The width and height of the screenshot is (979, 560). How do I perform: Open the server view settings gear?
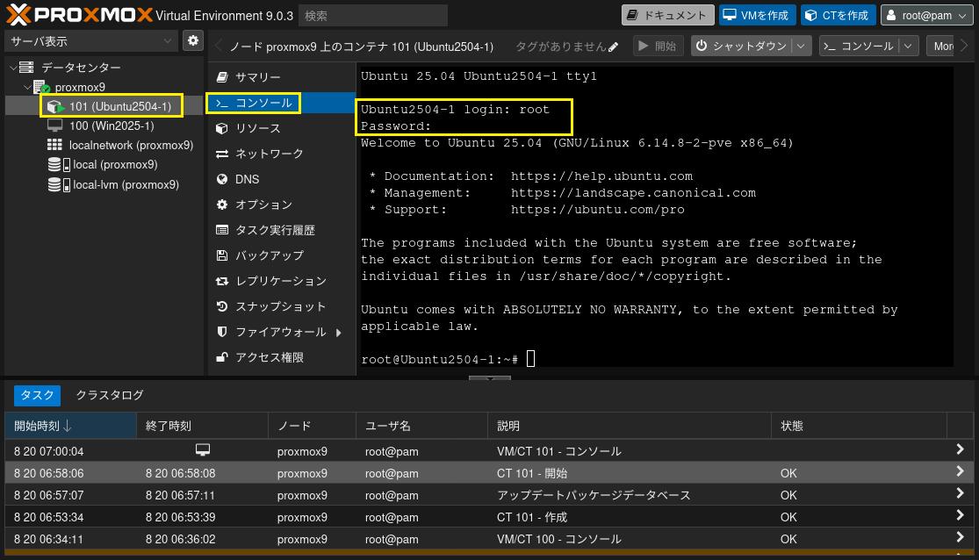pyautogui.click(x=193, y=40)
